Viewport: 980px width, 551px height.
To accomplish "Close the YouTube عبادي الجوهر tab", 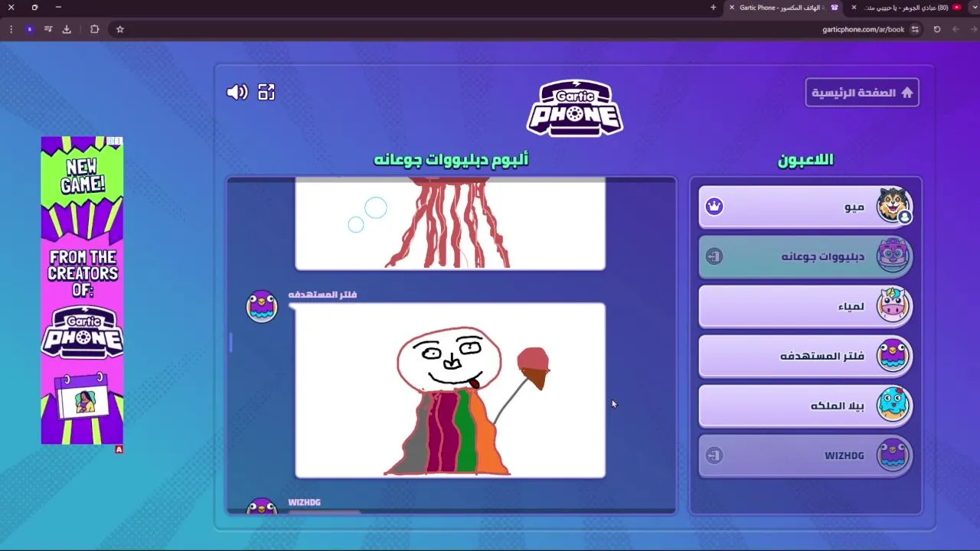I will (x=854, y=8).
